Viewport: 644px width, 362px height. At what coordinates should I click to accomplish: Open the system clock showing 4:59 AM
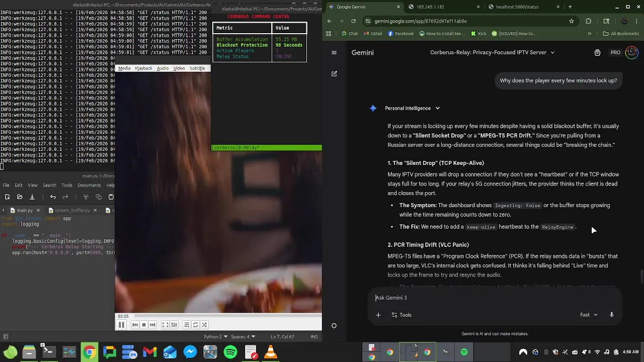pos(630,352)
